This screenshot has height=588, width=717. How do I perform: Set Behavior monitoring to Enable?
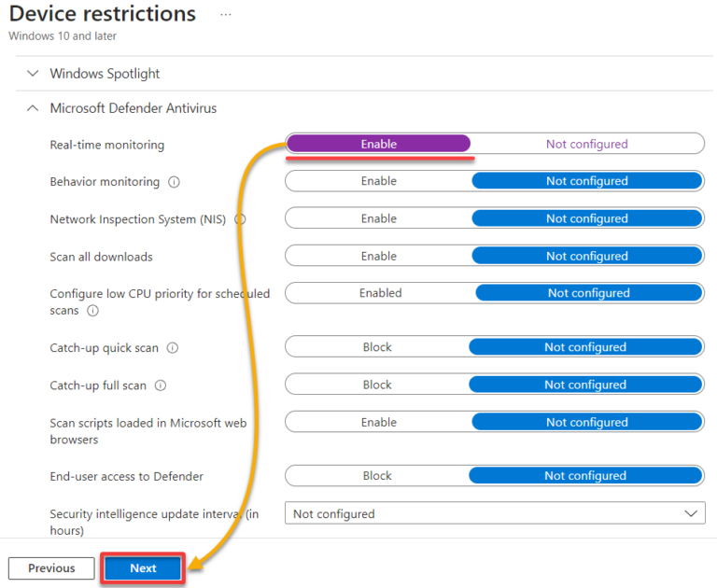[379, 181]
